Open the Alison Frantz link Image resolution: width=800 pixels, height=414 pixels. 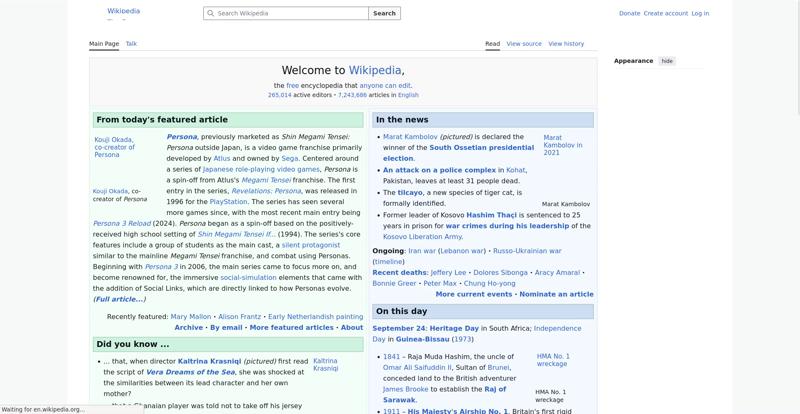click(x=239, y=316)
